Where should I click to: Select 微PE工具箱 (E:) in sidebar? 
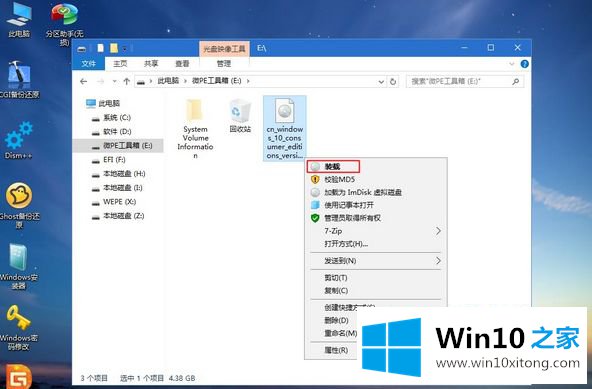[118, 145]
